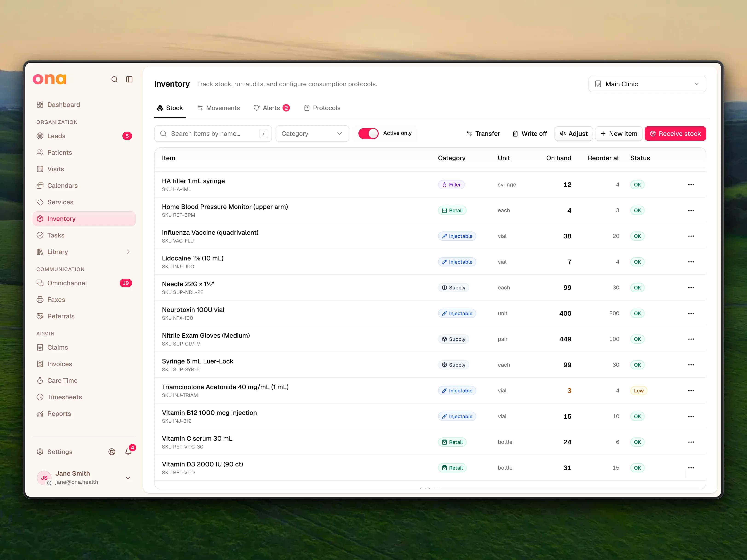Open Settings in the sidebar
Viewport: 747px width, 560px height.
pyautogui.click(x=54, y=452)
